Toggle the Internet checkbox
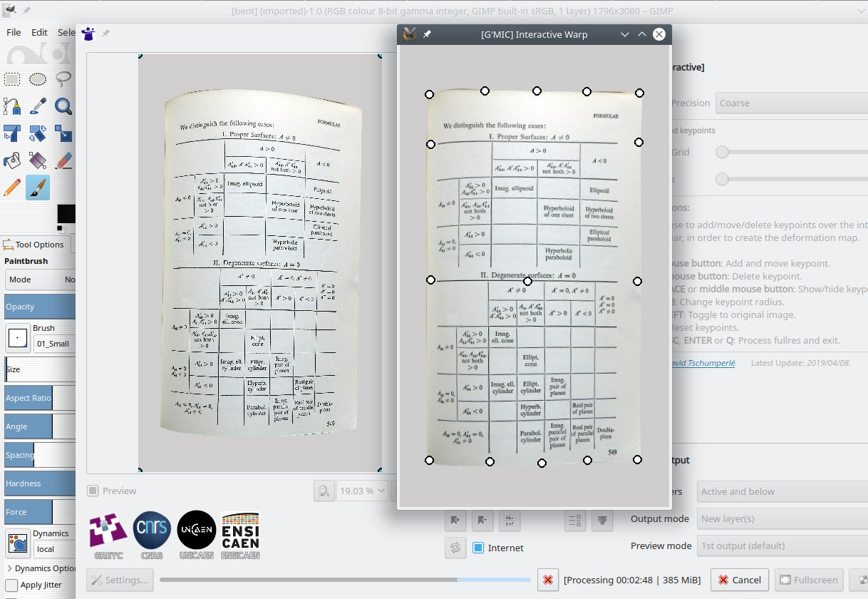Image resolution: width=868 pixels, height=599 pixels. 478,548
